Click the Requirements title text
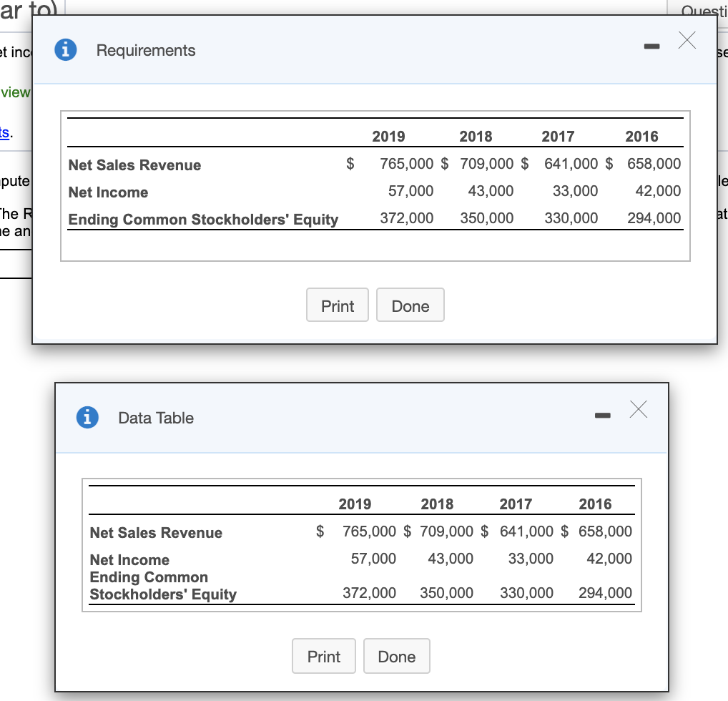 [145, 50]
